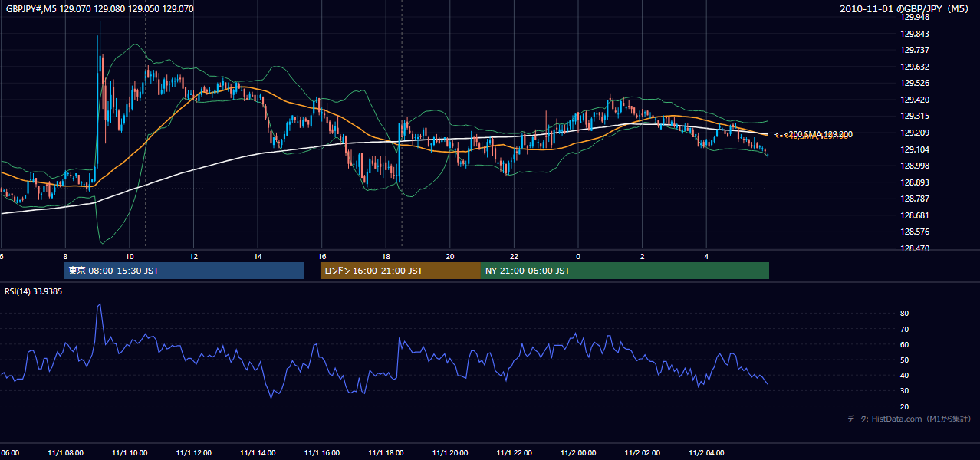Open the データ: HistData.com source credit

(909, 419)
